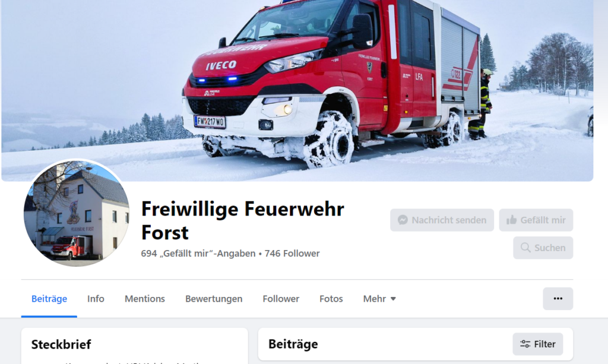Click the Filter sliders icon

(x=525, y=344)
